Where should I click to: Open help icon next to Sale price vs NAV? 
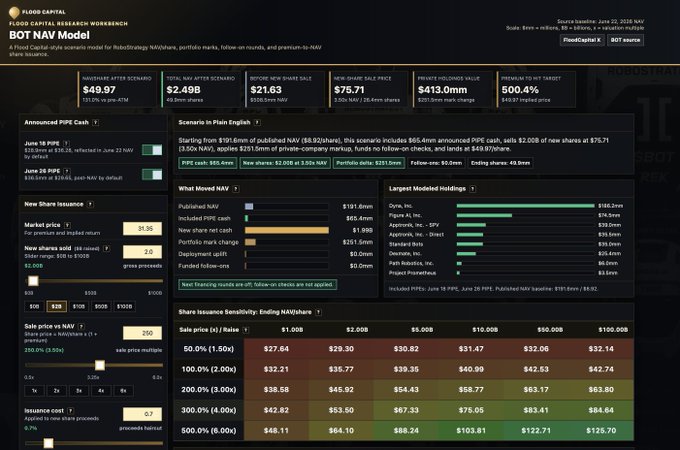coord(81,326)
